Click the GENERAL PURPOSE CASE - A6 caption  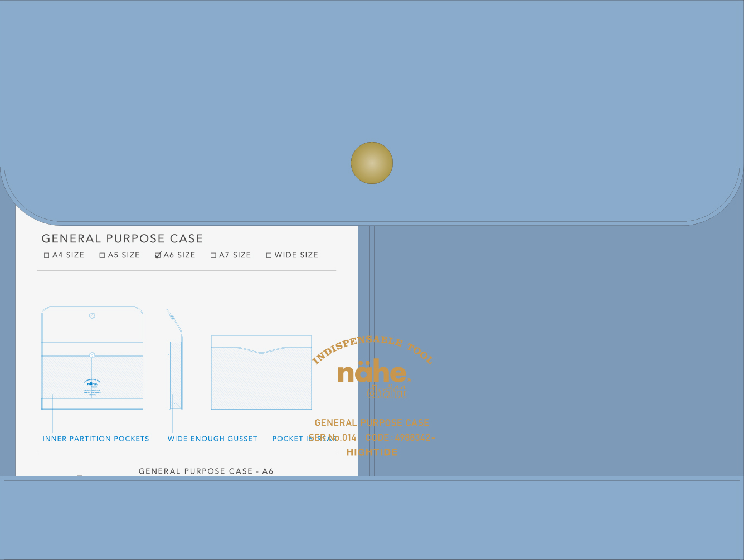[x=206, y=471]
